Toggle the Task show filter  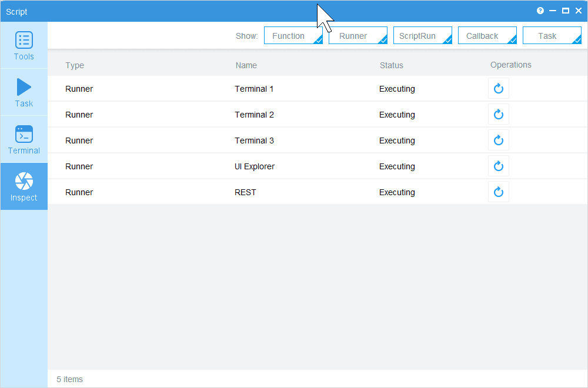(x=552, y=35)
